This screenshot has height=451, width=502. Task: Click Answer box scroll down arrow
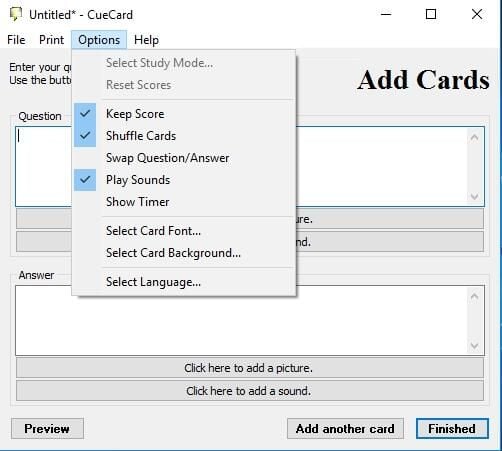pyautogui.click(x=474, y=345)
